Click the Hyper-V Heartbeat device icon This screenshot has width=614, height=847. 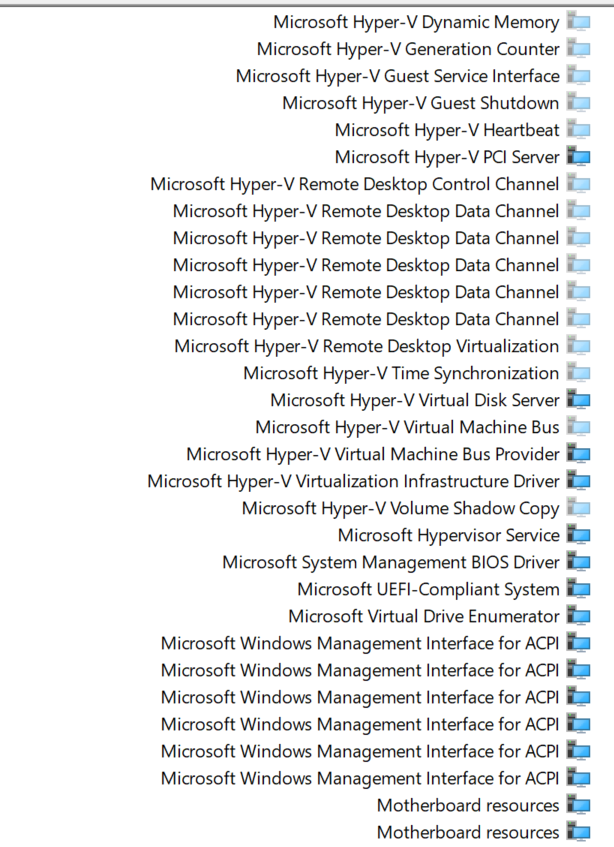click(x=578, y=129)
